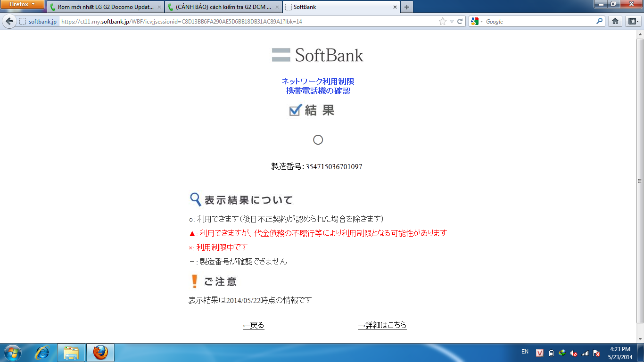Screen dimensions: 644x362
Task: Click the orange exclamation icon beside ご注意
Action: coord(194,281)
